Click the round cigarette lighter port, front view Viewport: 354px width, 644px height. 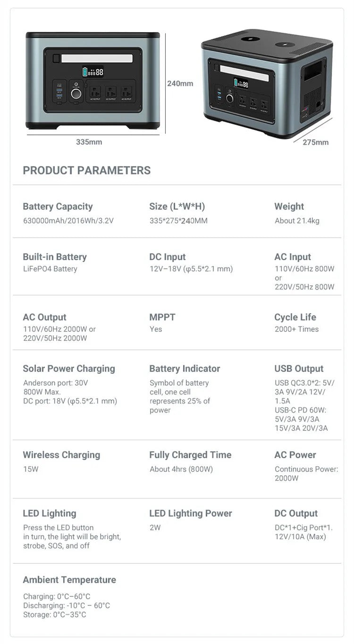point(76,93)
